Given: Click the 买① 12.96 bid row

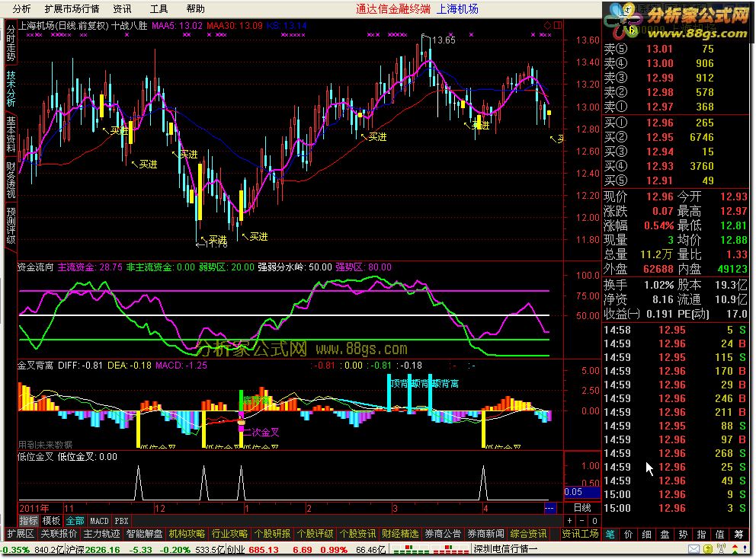Looking at the screenshot, I should click(675, 123).
